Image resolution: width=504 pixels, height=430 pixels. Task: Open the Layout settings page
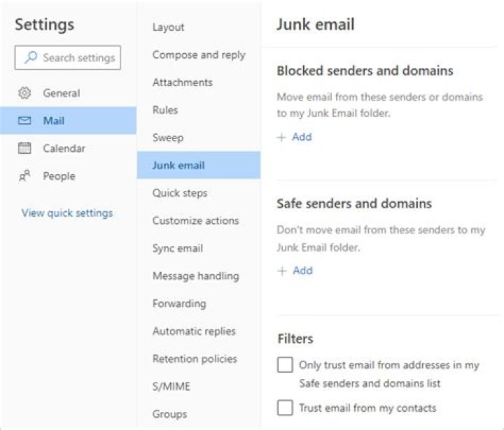coord(168,27)
